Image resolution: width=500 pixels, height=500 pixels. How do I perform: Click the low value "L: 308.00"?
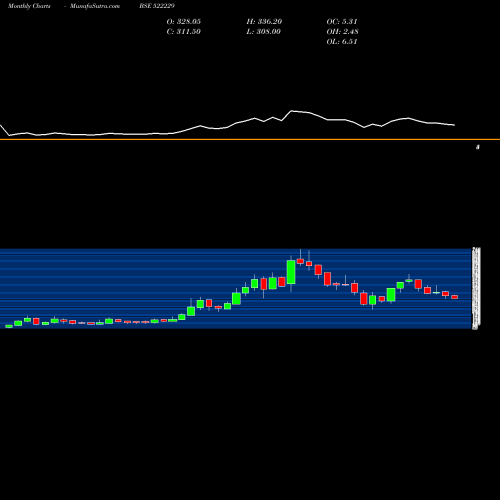(x=264, y=32)
